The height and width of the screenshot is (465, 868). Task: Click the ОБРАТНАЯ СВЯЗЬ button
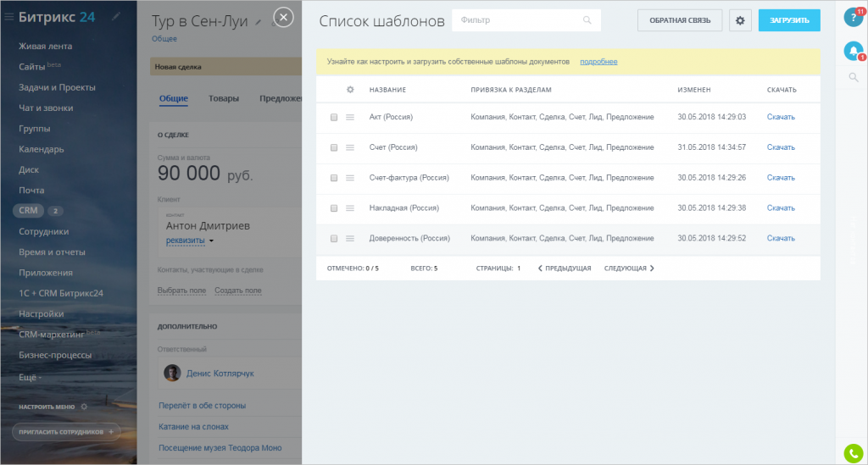pos(680,20)
